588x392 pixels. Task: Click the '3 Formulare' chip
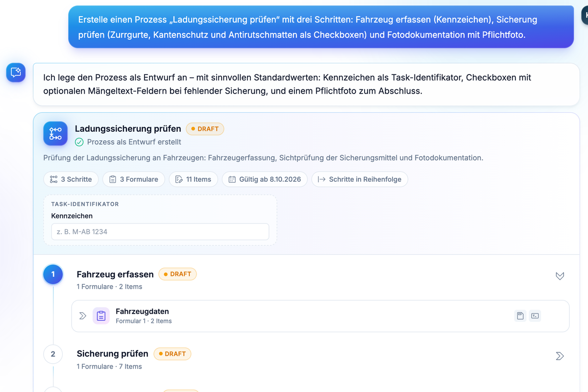coord(134,179)
